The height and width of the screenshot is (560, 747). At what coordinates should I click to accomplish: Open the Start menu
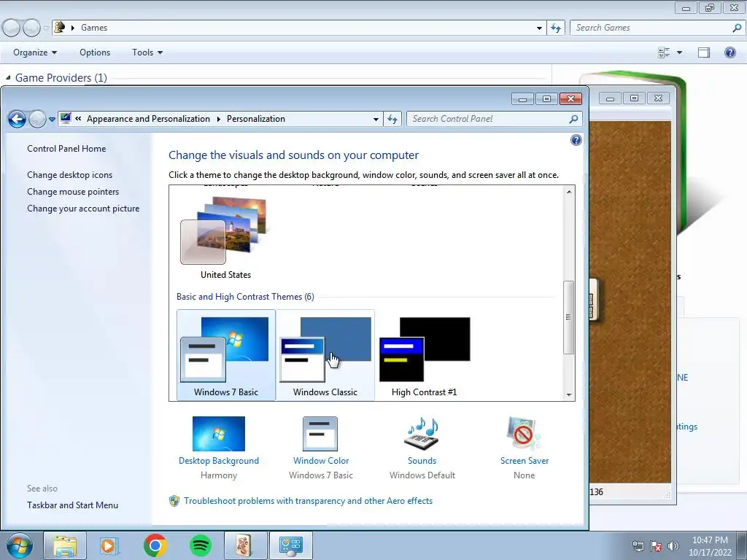(20, 545)
